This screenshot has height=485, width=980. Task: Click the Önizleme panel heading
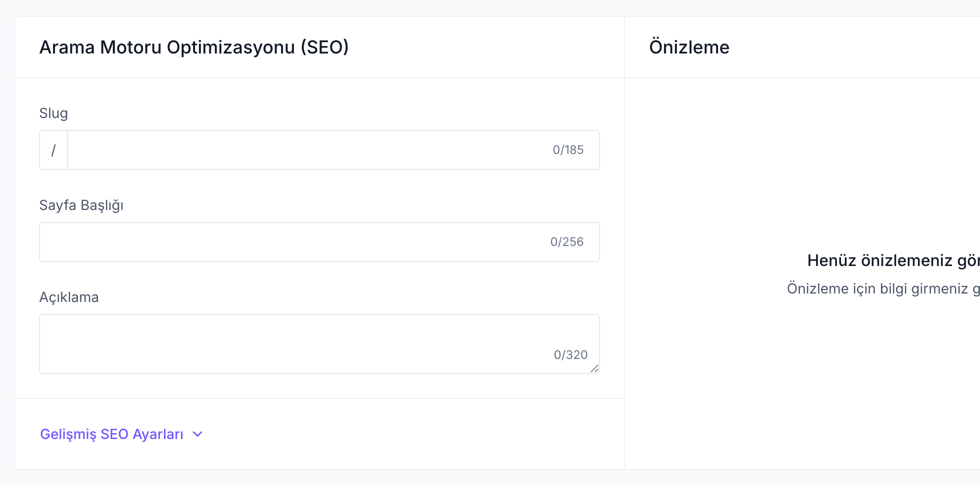pos(689,47)
